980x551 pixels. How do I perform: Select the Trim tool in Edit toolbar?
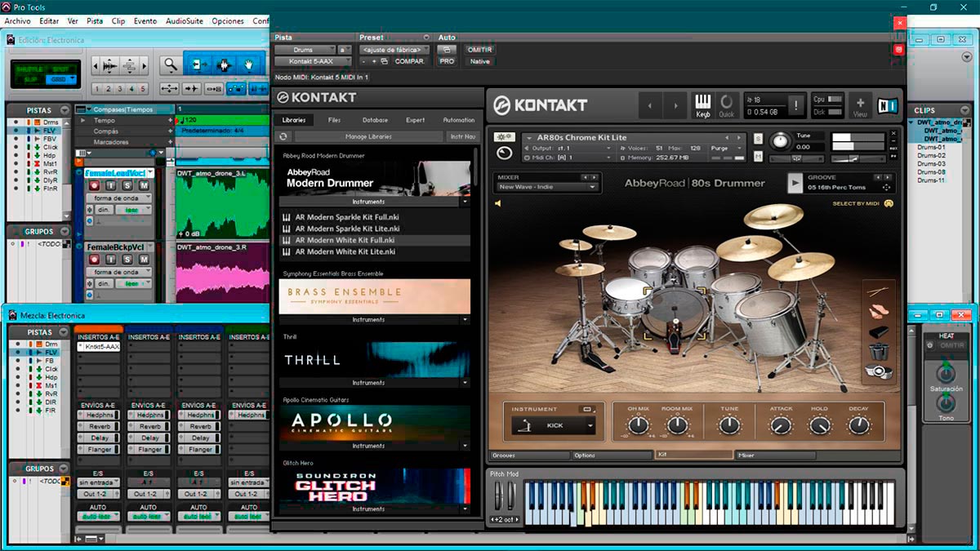(x=198, y=64)
